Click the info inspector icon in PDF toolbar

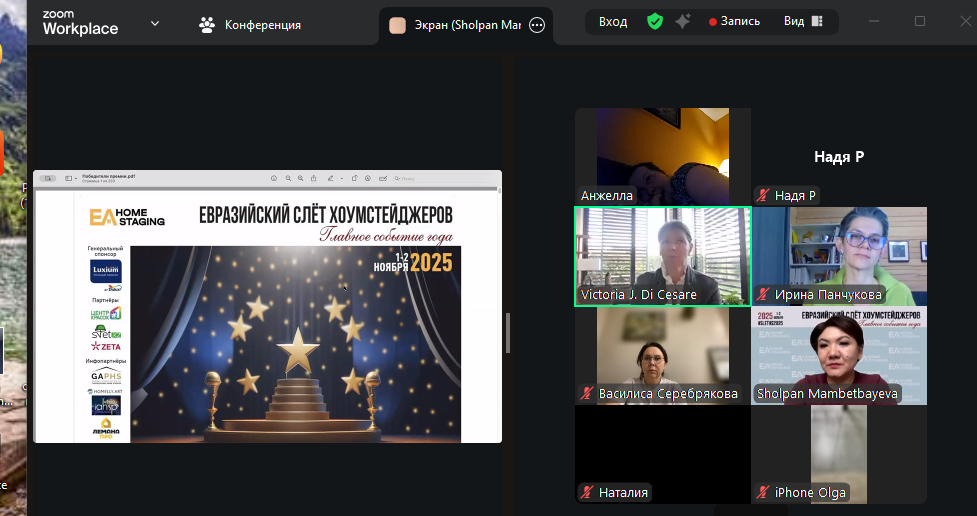(x=274, y=178)
